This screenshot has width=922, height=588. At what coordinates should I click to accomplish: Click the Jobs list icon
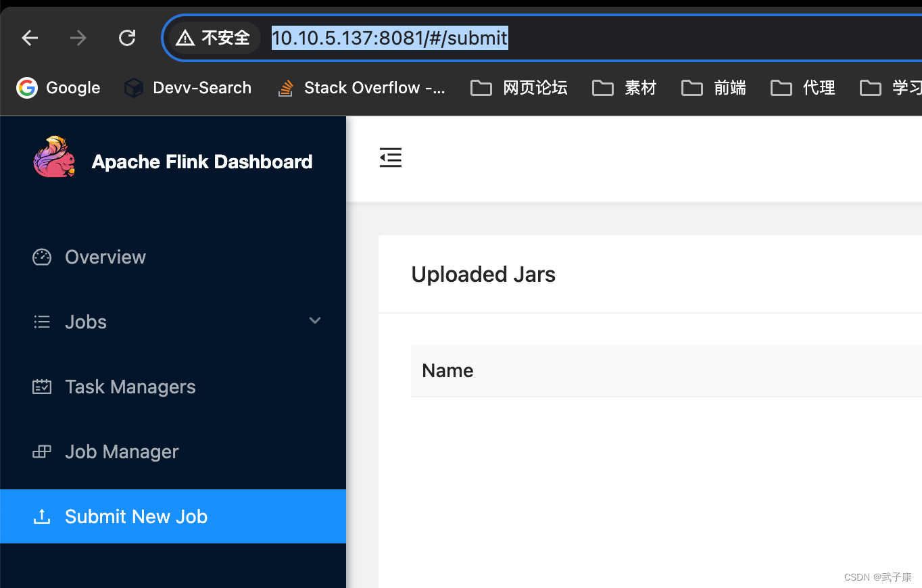[41, 321]
